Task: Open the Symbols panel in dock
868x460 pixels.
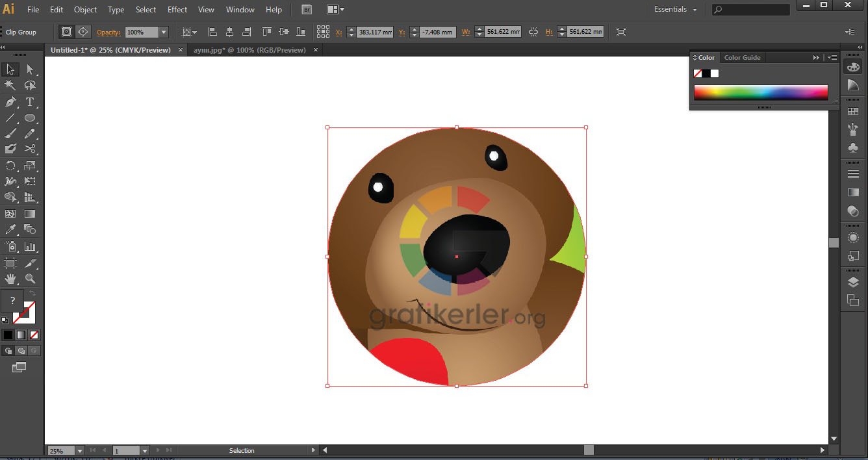Action: click(x=853, y=148)
